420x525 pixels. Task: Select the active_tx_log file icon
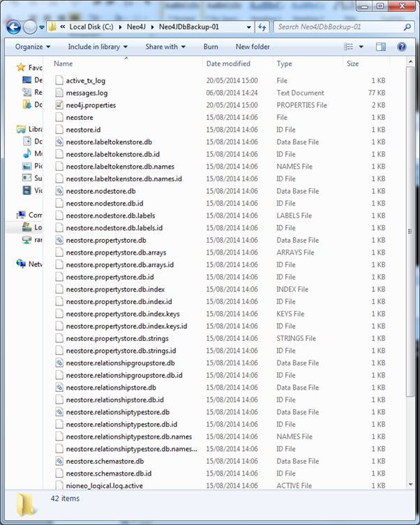tap(59, 80)
